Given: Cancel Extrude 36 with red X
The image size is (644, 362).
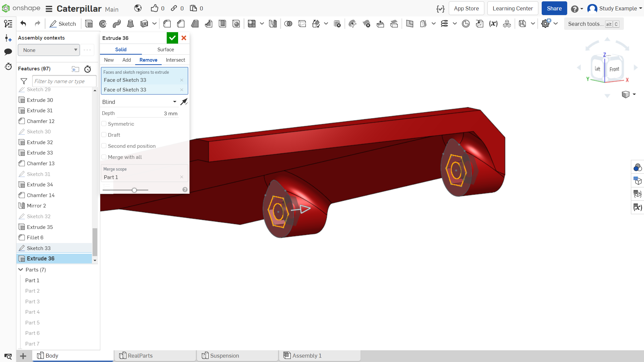Looking at the screenshot, I should (184, 38).
